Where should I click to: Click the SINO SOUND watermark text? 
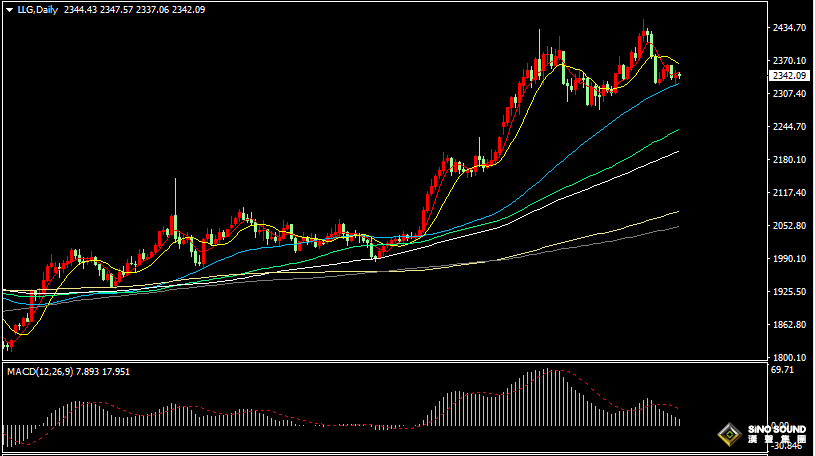click(x=776, y=429)
